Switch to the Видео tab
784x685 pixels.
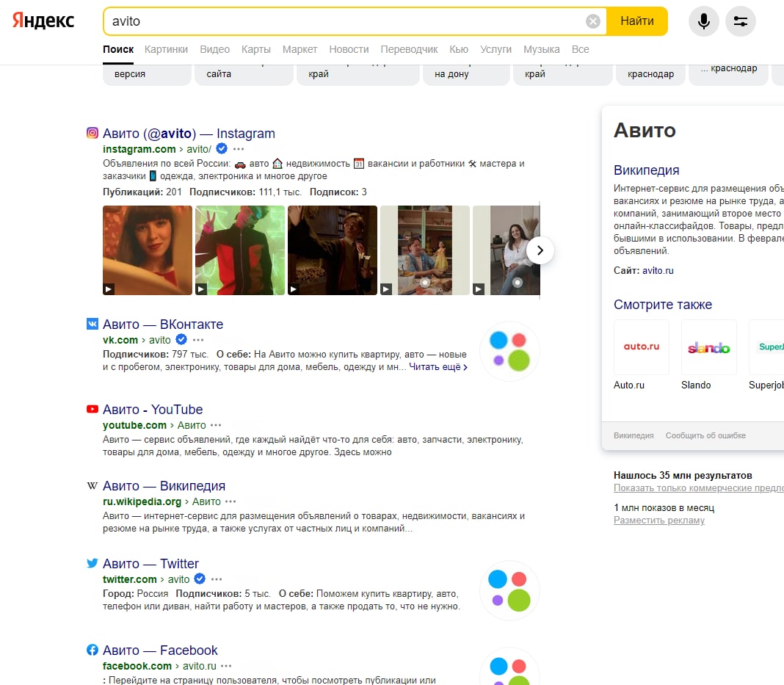[214, 49]
